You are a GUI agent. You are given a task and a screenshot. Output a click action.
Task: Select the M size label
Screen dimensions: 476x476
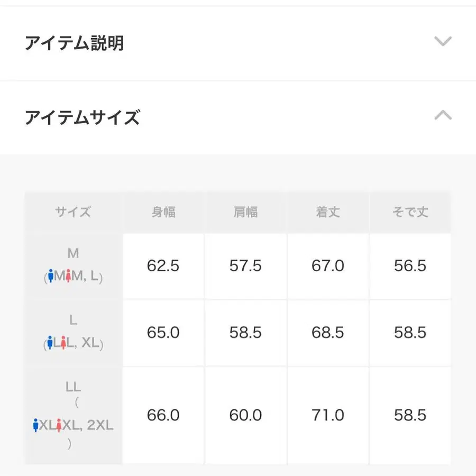click(73, 253)
